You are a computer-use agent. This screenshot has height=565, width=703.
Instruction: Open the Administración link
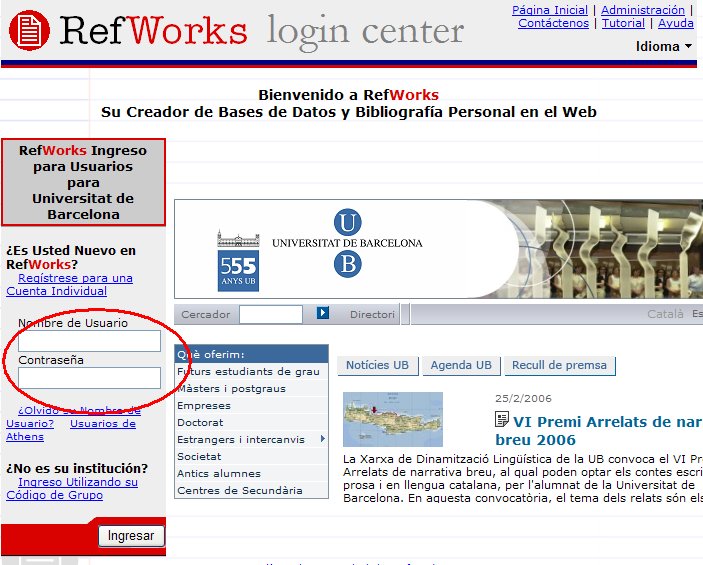pos(643,10)
